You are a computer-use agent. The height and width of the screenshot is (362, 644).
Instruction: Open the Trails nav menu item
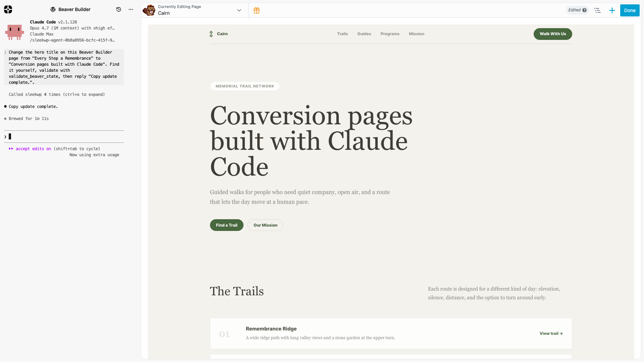click(x=342, y=34)
